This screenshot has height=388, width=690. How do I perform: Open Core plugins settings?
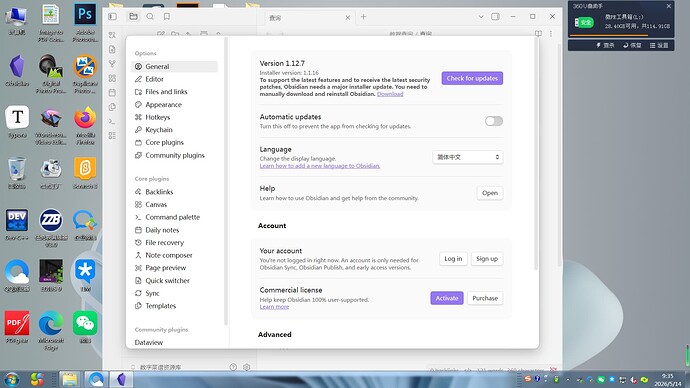point(174,143)
